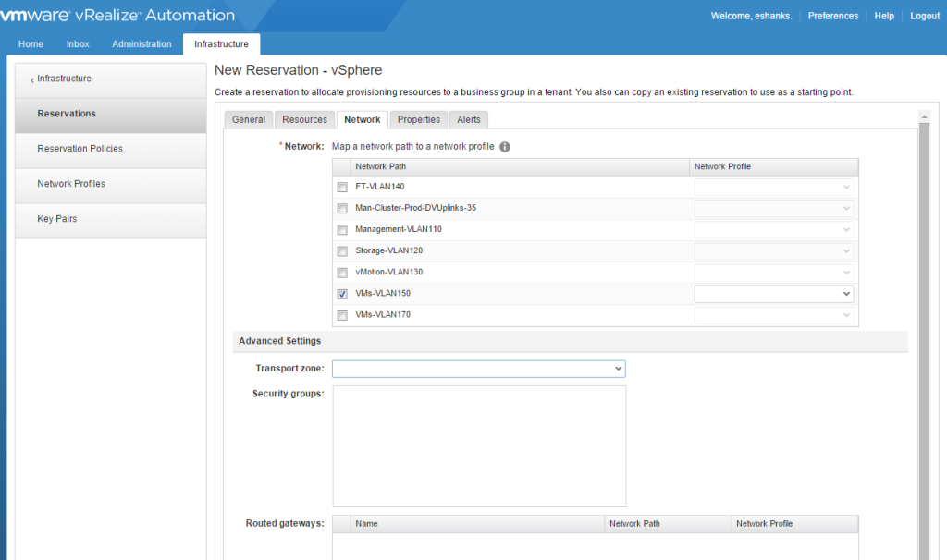Open the Alerts tab

click(469, 119)
